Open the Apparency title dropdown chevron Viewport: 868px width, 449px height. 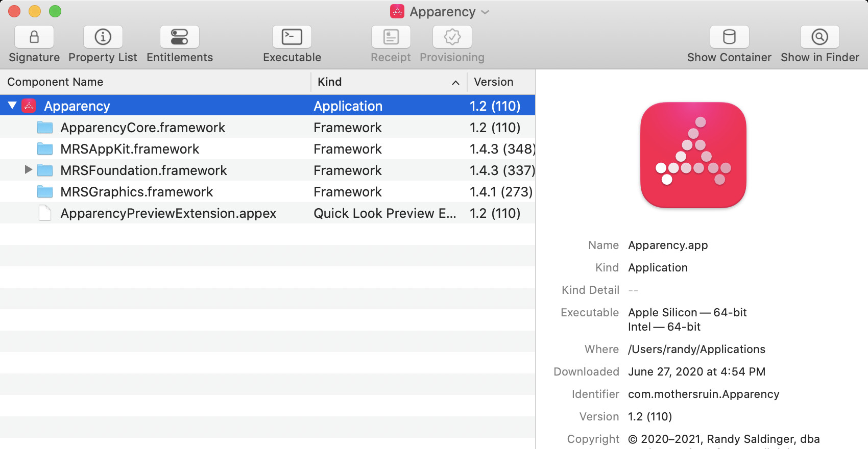485,12
